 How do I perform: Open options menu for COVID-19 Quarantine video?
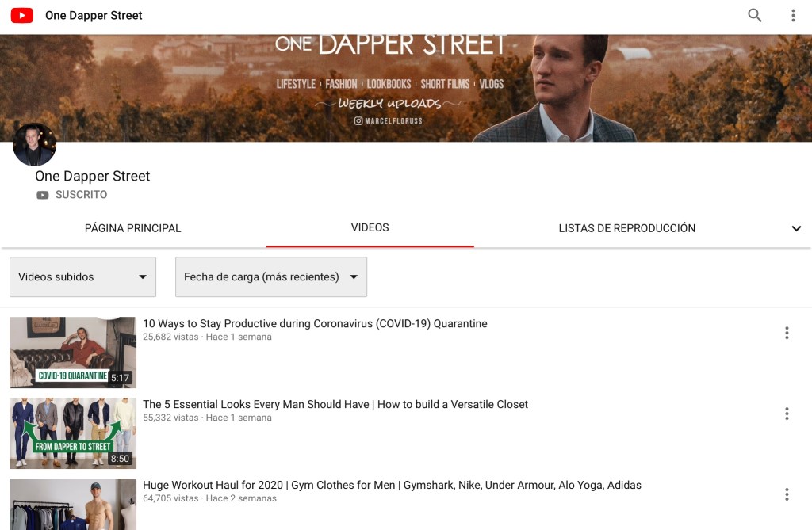(786, 333)
